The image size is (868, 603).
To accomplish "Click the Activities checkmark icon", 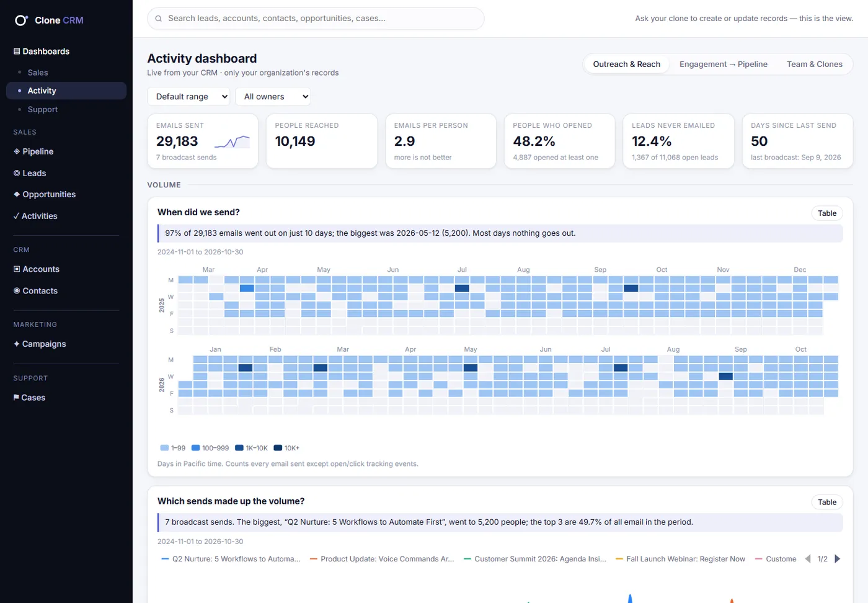I will (x=16, y=216).
